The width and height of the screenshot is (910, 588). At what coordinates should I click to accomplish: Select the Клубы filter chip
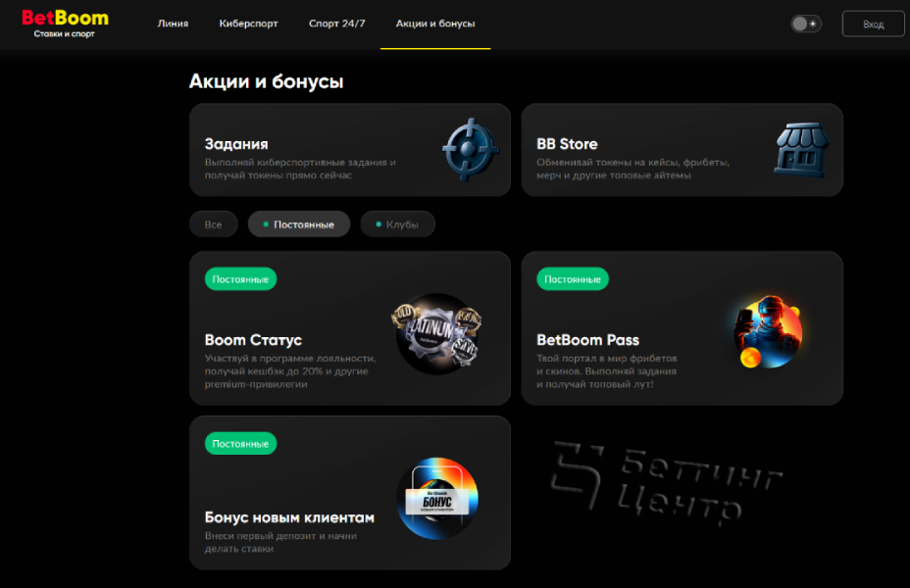[x=397, y=224]
